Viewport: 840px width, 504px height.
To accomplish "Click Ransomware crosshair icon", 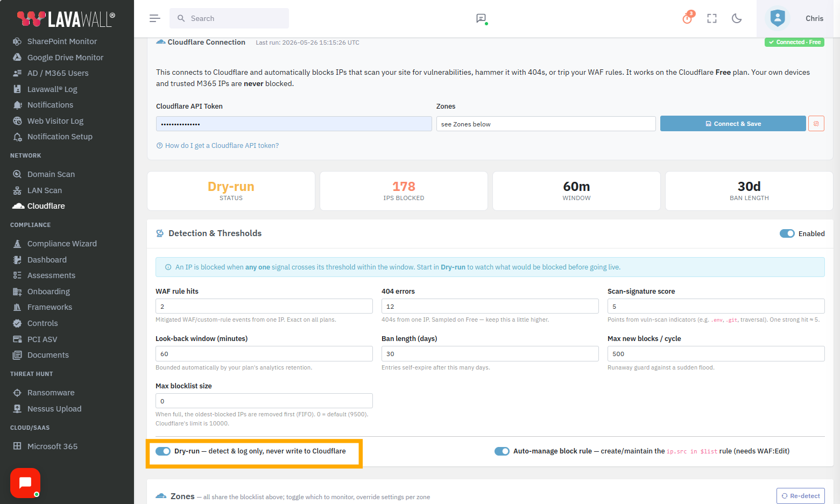I will click(x=17, y=393).
